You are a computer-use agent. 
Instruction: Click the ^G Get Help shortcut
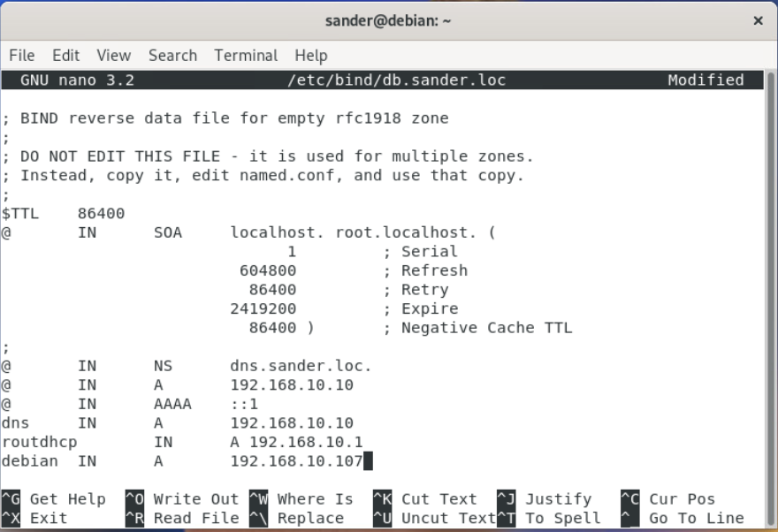point(54,499)
